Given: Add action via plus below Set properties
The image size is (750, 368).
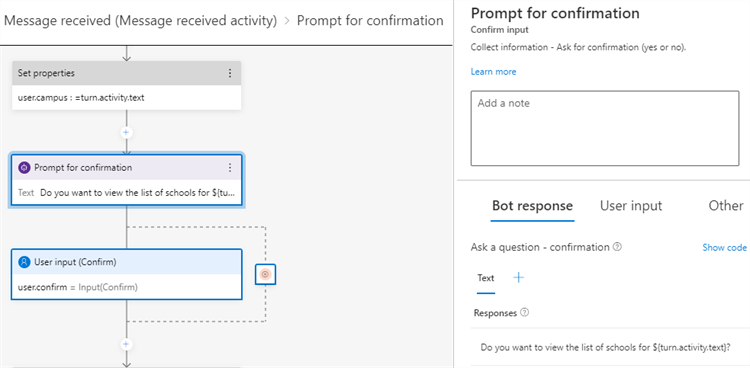Looking at the screenshot, I should [126, 132].
